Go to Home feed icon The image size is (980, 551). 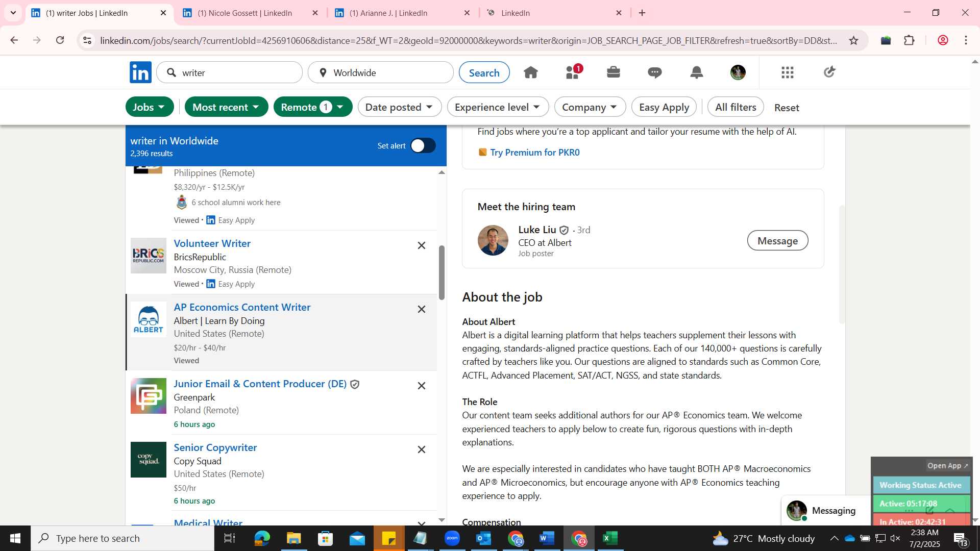[x=531, y=72]
